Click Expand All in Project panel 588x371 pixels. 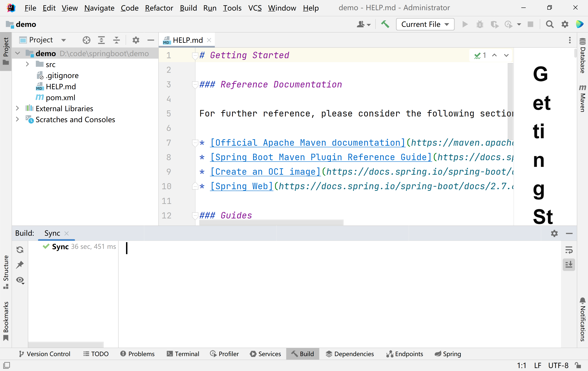(101, 40)
